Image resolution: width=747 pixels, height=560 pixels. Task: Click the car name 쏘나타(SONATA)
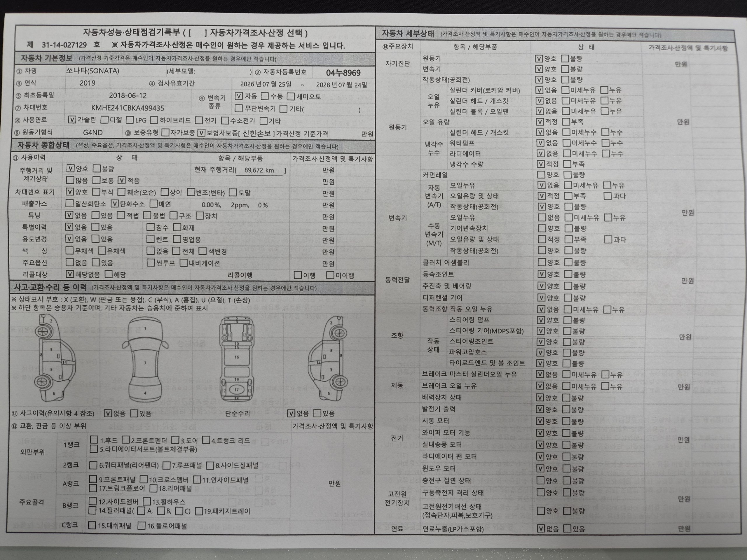92,71
